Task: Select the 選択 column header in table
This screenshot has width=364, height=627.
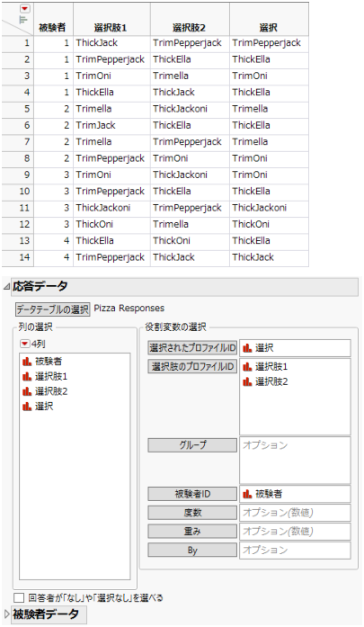Action: [269, 28]
